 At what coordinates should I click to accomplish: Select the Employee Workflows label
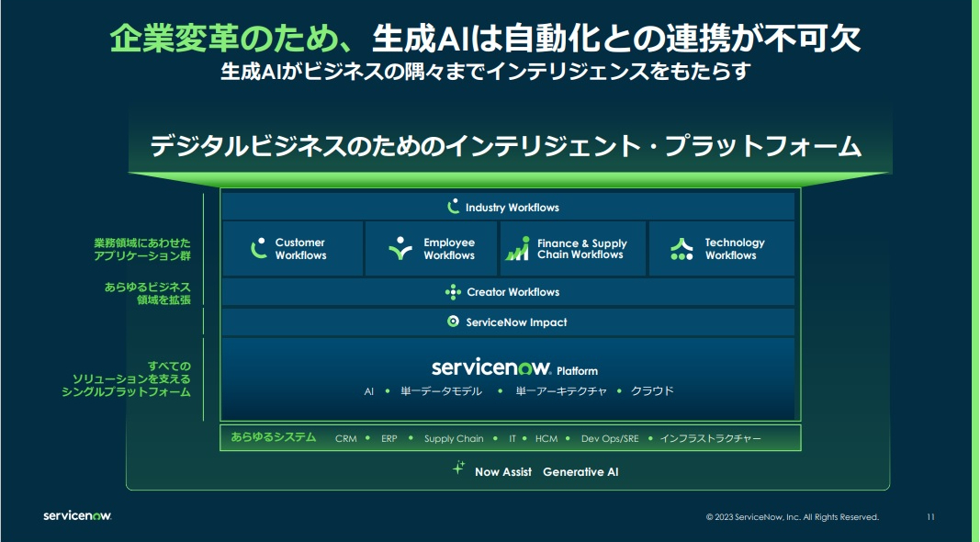(x=449, y=249)
